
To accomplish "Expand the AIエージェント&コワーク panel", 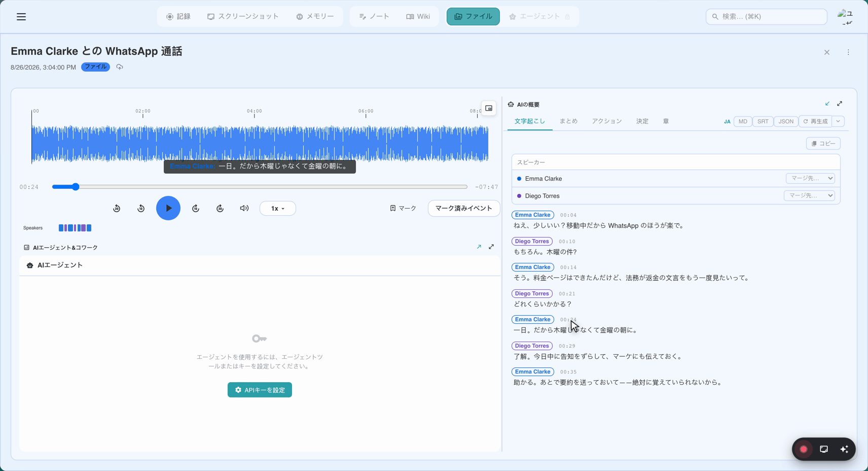I will pos(491,247).
